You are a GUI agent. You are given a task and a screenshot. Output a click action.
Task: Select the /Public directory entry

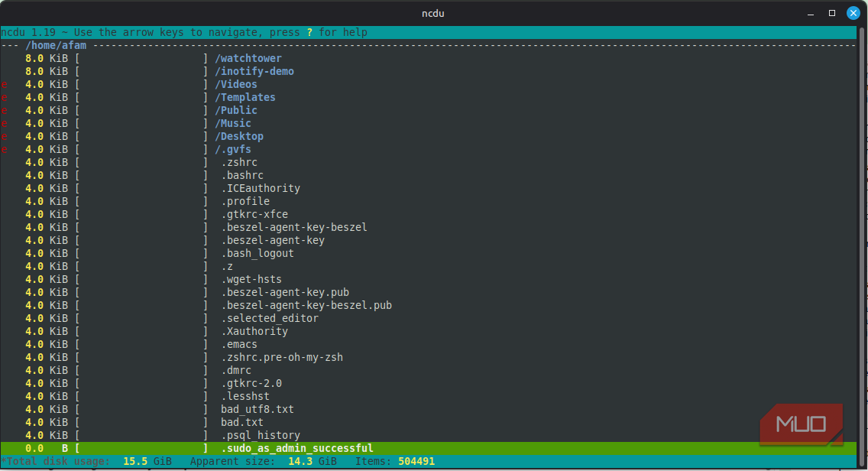236,110
